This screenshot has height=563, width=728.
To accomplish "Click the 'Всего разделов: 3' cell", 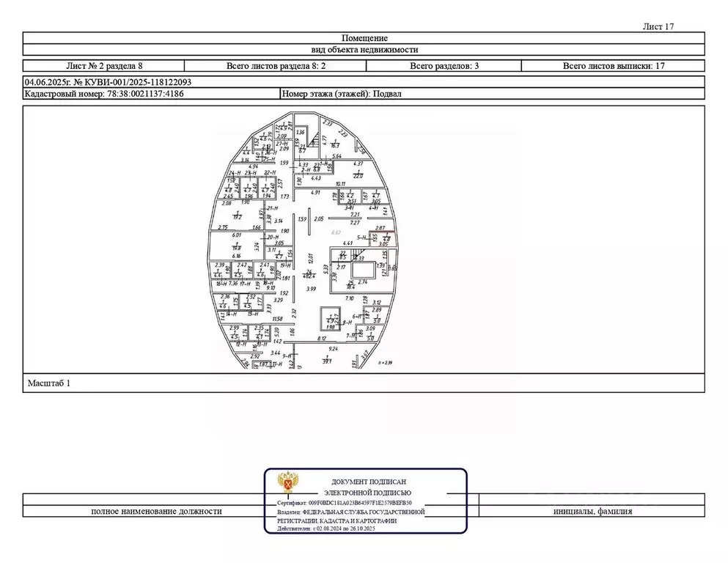I will coord(444,66).
